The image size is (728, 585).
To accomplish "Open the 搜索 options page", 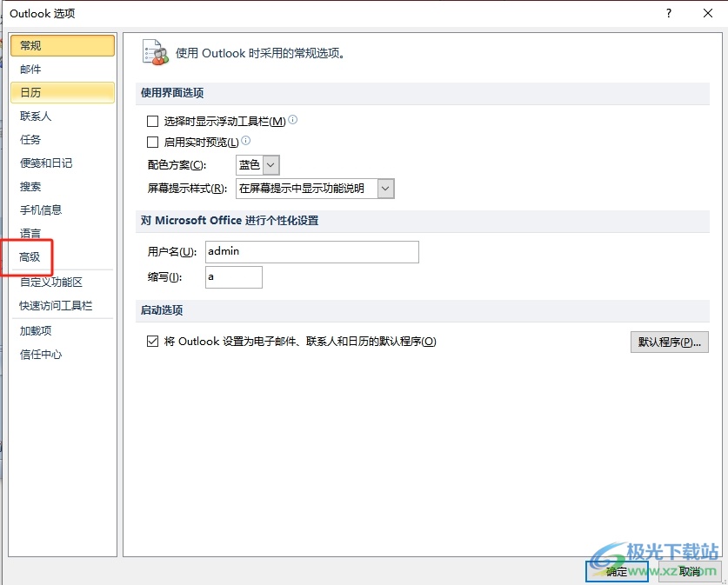I will click(63, 187).
